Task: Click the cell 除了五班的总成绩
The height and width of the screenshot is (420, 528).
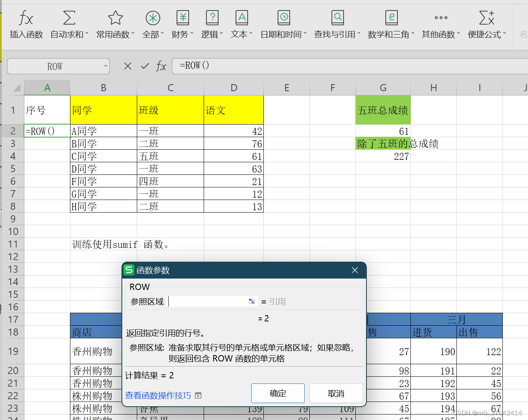Action: [x=383, y=143]
